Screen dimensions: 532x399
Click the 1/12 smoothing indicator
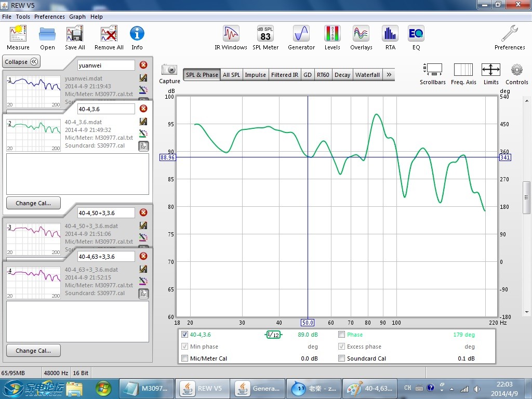(273, 335)
